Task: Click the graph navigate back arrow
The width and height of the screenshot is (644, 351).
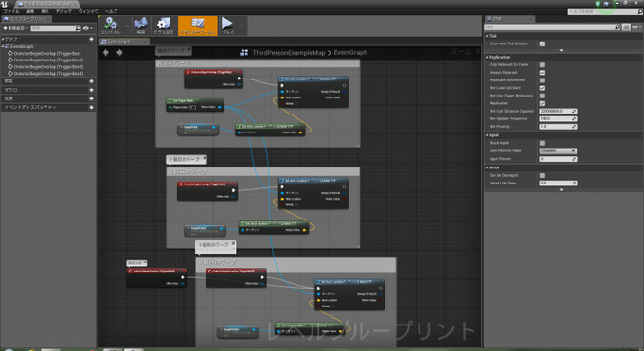Action: (x=106, y=52)
